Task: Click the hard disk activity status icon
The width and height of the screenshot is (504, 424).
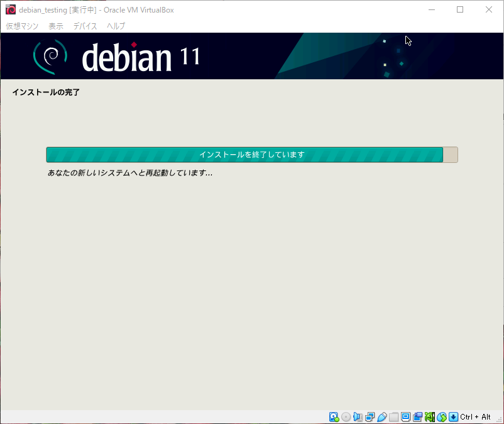Action: click(334, 417)
